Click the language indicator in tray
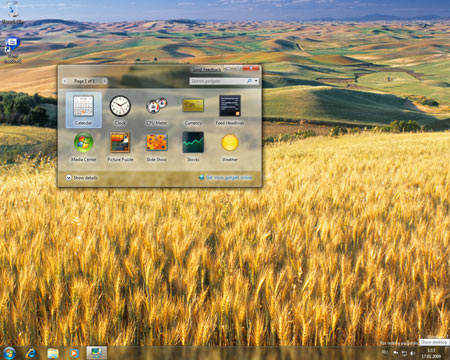This screenshot has width=450, height=360. tap(385, 352)
